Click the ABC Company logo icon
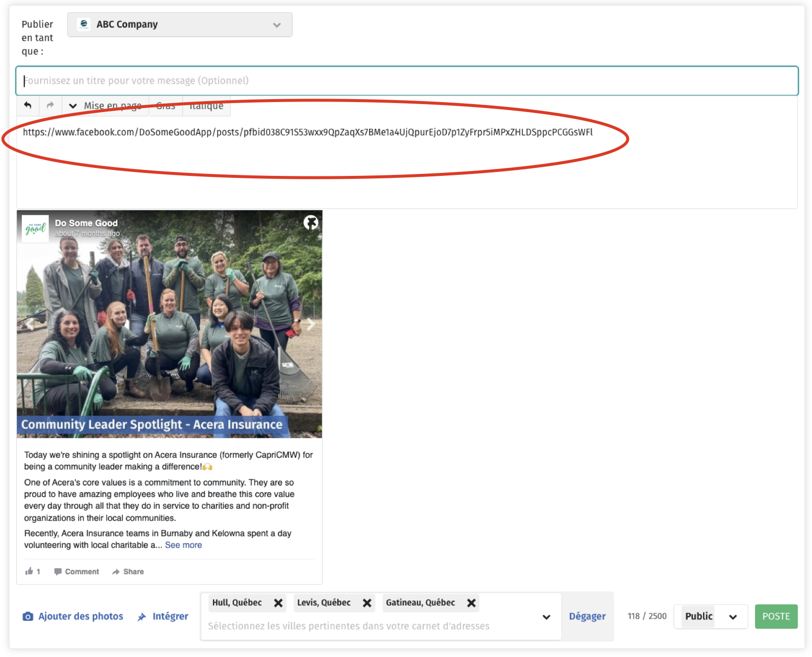This screenshot has height=657, width=812. coord(84,24)
